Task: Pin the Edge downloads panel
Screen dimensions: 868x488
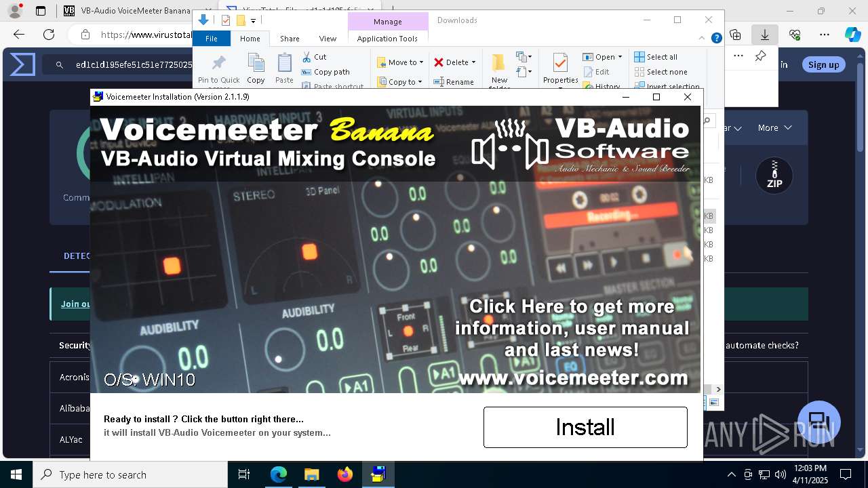Action: pos(760,56)
